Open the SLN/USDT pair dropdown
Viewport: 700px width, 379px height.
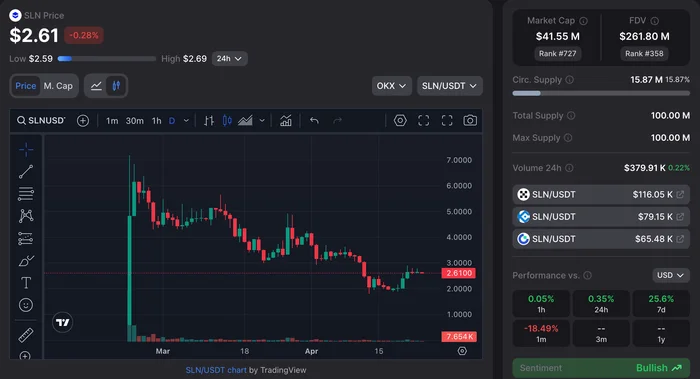(x=450, y=86)
